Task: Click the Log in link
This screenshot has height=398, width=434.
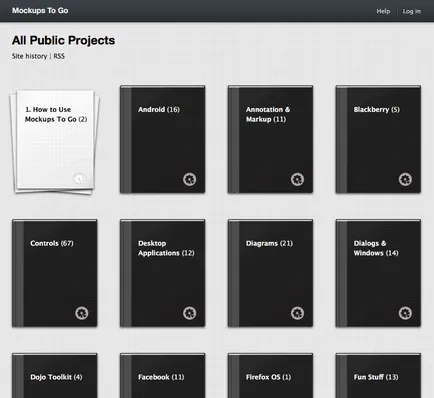Action: [412, 11]
